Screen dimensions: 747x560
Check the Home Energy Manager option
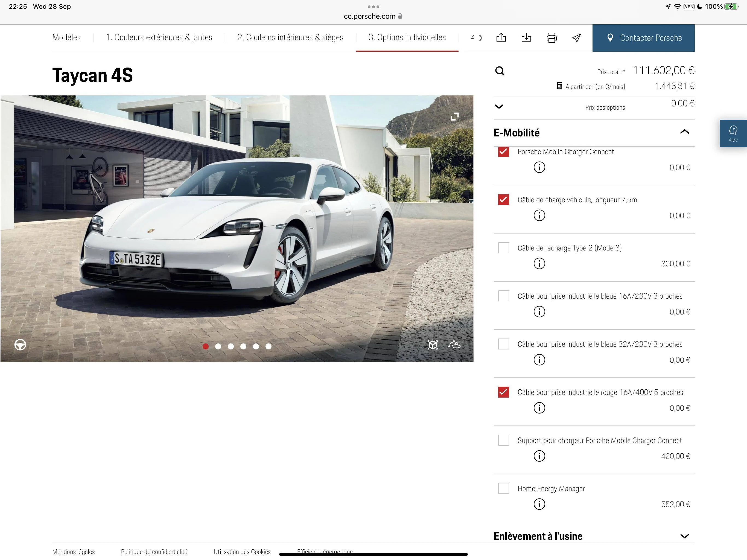pyautogui.click(x=504, y=488)
